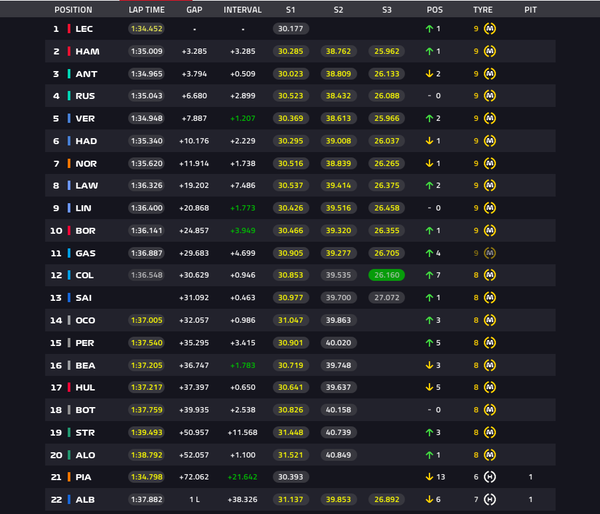Click green interval +3.949 for BOR
This screenshot has width=600, height=514.
tap(243, 230)
